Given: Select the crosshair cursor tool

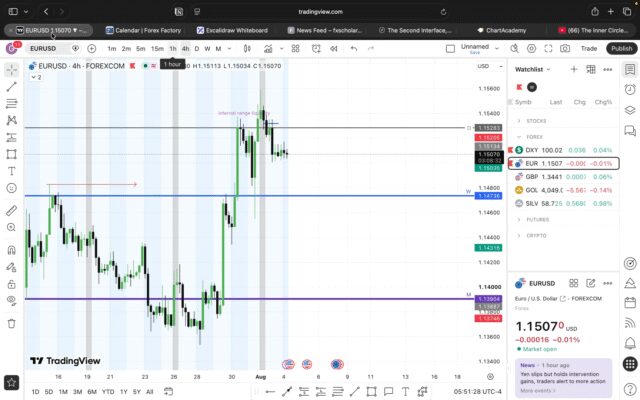Looking at the screenshot, I should [11, 70].
